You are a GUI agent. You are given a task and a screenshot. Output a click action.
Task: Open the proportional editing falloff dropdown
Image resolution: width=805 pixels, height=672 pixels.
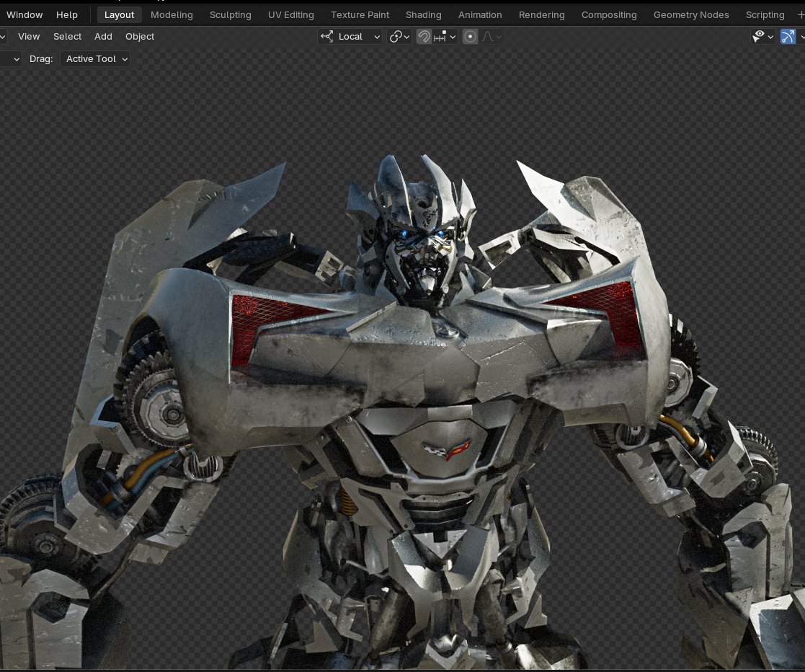[492, 37]
